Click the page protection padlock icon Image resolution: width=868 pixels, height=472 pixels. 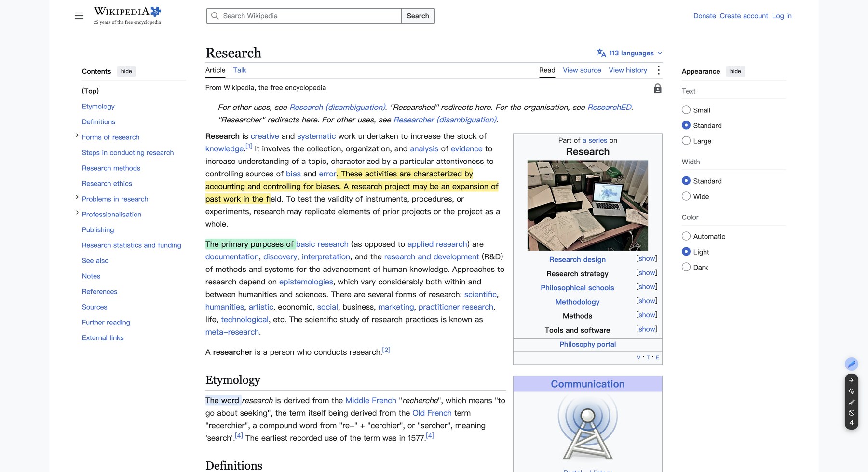pyautogui.click(x=657, y=88)
